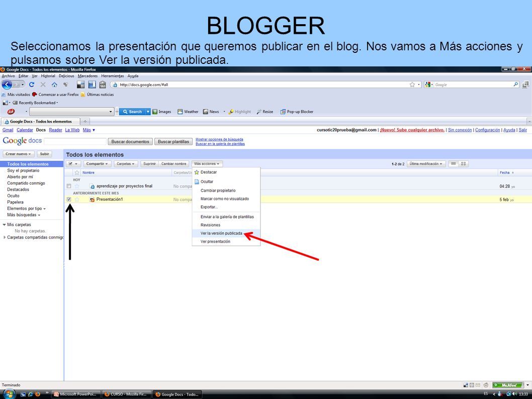Open the Configuración link
This screenshot has height=399, width=532.
(x=488, y=130)
